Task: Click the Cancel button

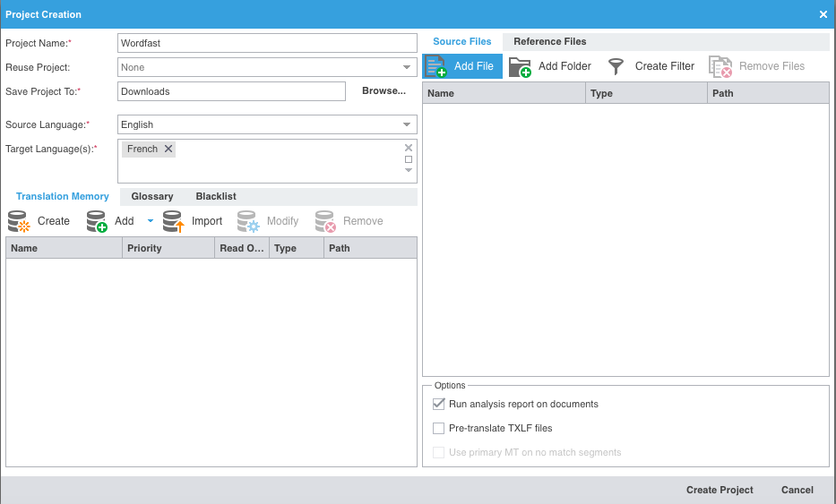Action: click(797, 491)
